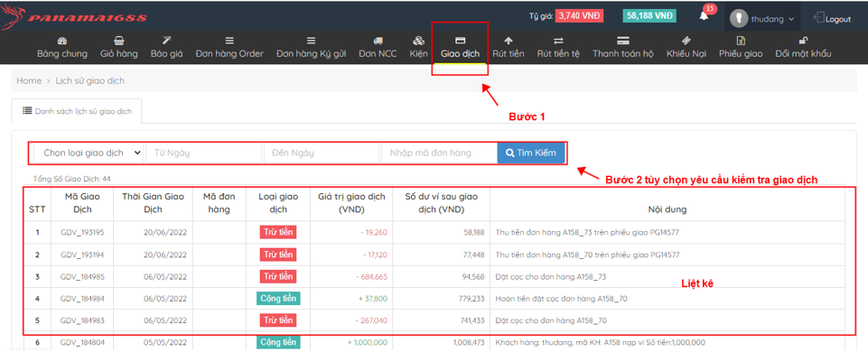Open the notification bell
Image resolution: width=868 pixels, height=352 pixels.
coord(704,16)
